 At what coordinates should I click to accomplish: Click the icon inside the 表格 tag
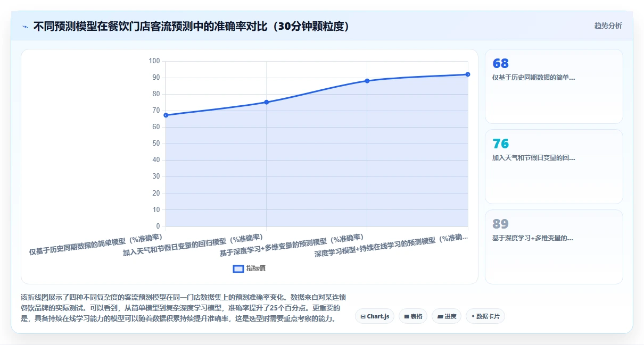click(407, 316)
